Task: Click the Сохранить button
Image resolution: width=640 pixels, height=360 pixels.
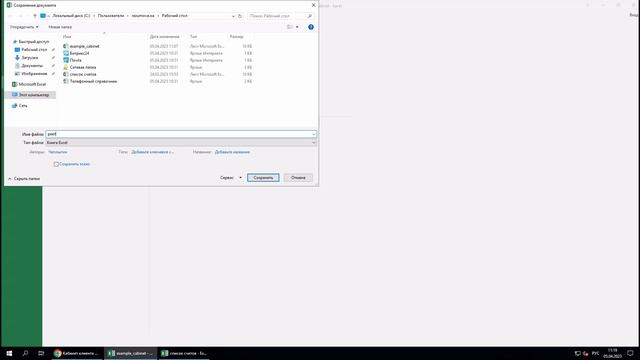Action: click(x=263, y=178)
